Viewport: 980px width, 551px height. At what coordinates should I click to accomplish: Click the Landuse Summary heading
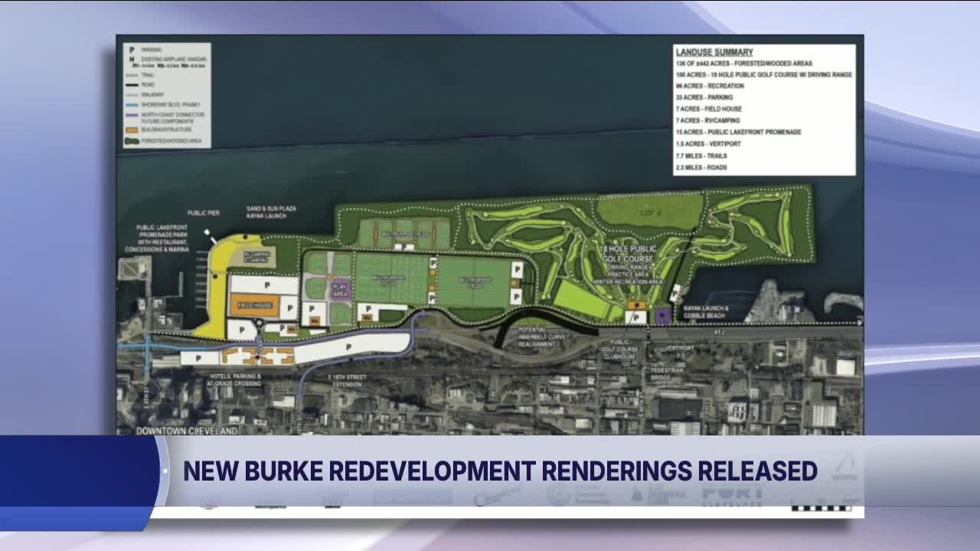point(703,52)
